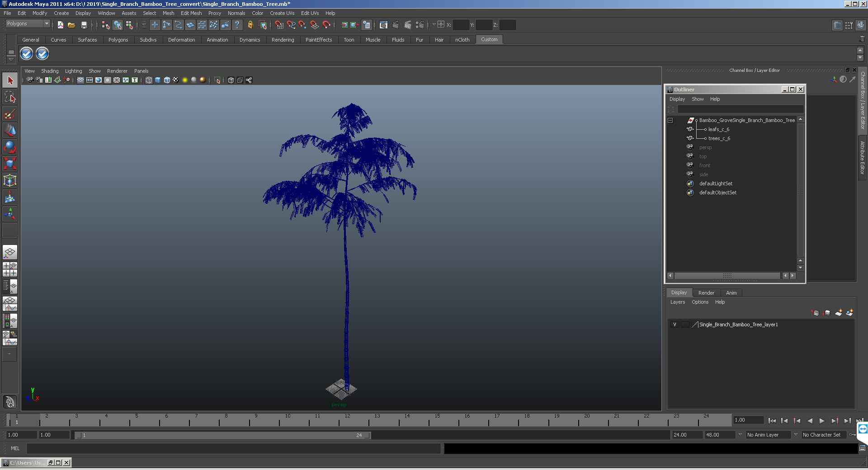Choose the Paint selection brush tool
Image resolution: width=868 pixels, height=470 pixels.
(10, 114)
